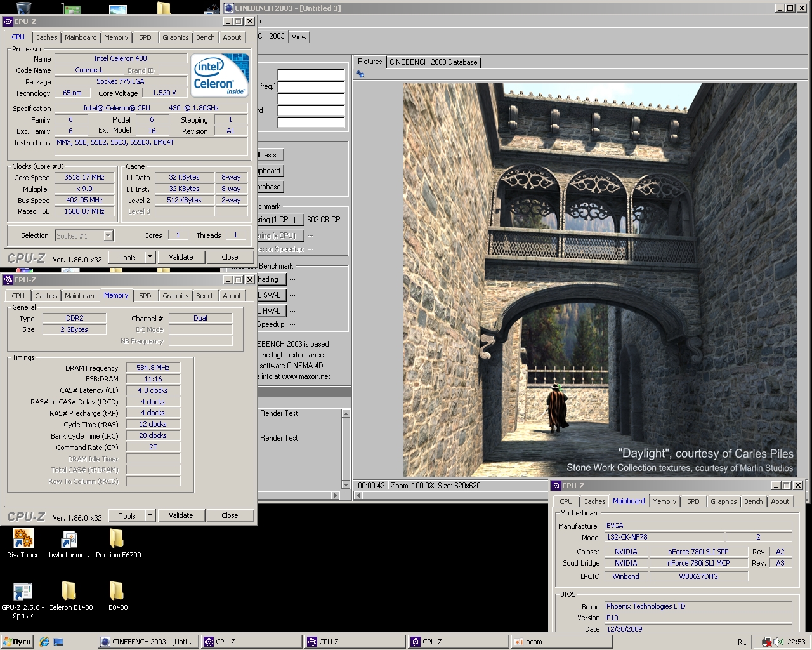This screenshot has width=812, height=650.
Task: Click the 603 CB-CPU score text
Action: [x=326, y=220]
